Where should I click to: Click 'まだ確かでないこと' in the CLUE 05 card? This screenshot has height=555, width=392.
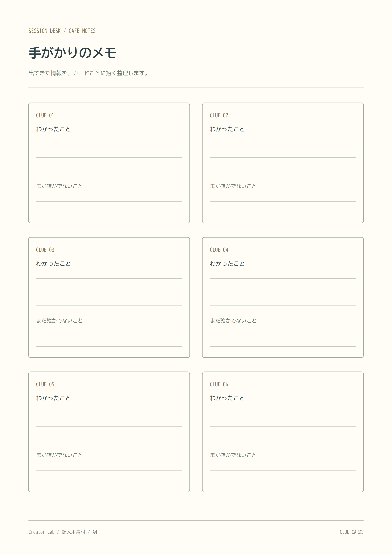[x=59, y=455]
